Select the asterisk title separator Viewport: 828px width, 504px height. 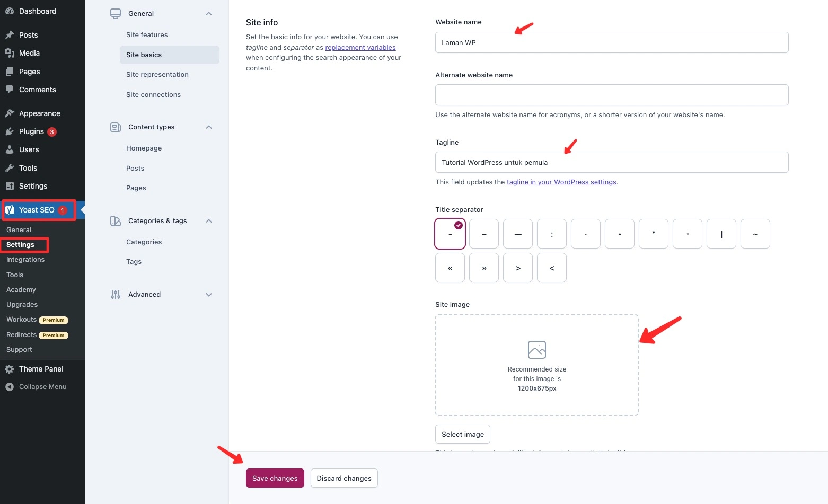click(x=654, y=234)
